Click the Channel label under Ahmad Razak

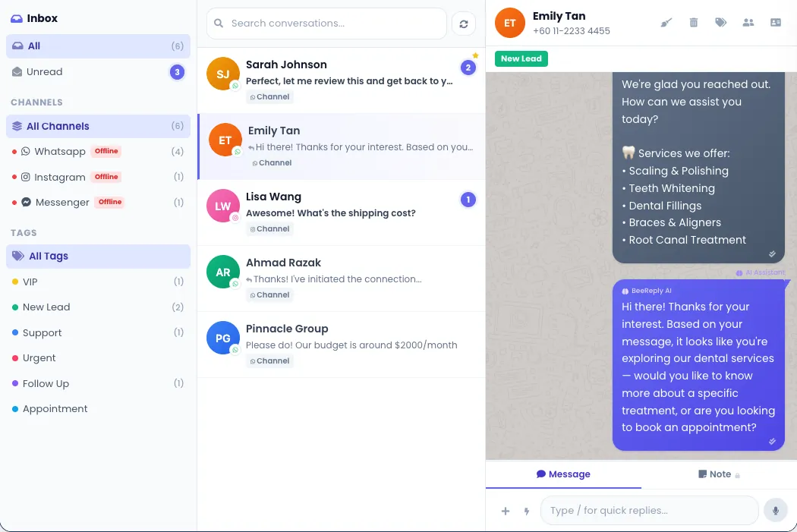pyautogui.click(x=269, y=295)
